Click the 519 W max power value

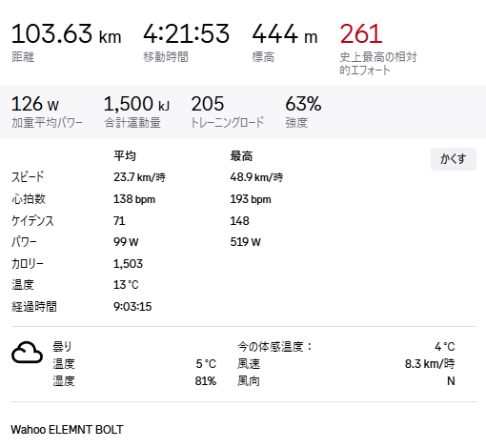[x=245, y=242]
